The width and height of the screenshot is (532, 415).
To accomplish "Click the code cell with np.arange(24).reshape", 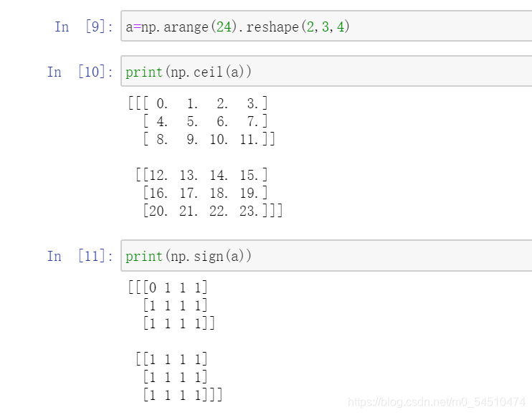I will (326, 26).
